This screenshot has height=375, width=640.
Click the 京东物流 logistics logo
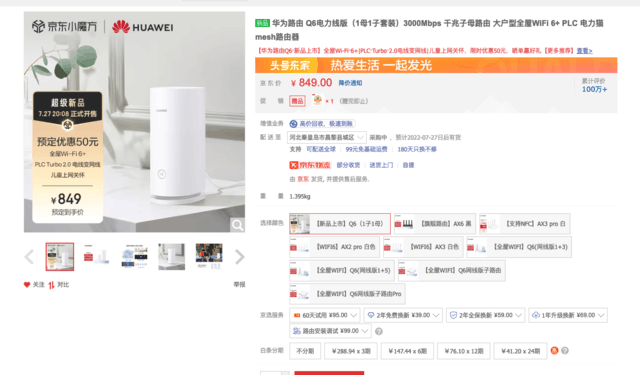(x=310, y=165)
